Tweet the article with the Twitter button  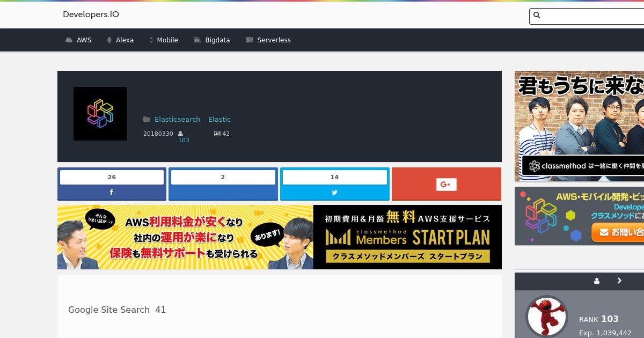tap(335, 193)
